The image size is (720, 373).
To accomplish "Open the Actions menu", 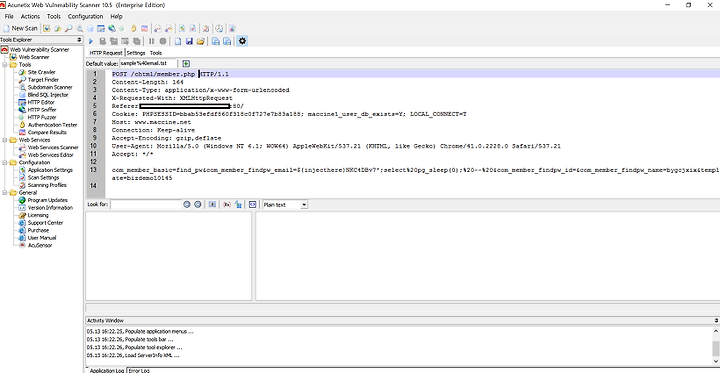I will click(30, 16).
